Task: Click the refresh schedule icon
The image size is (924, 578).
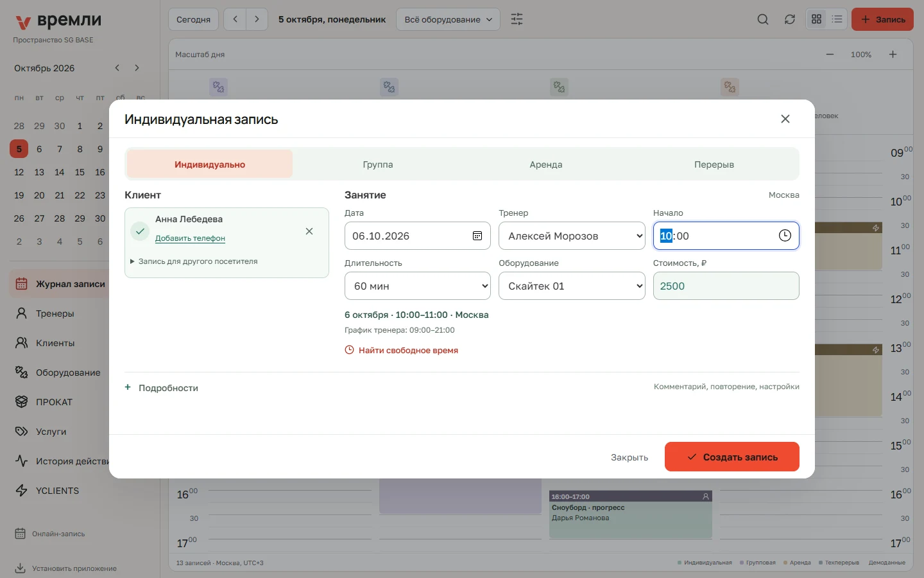Action: pos(790,19)
